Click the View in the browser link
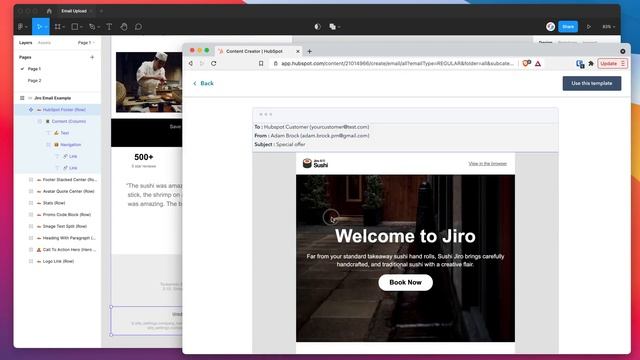This screenshot has width=640, height=360. (487, 163)
